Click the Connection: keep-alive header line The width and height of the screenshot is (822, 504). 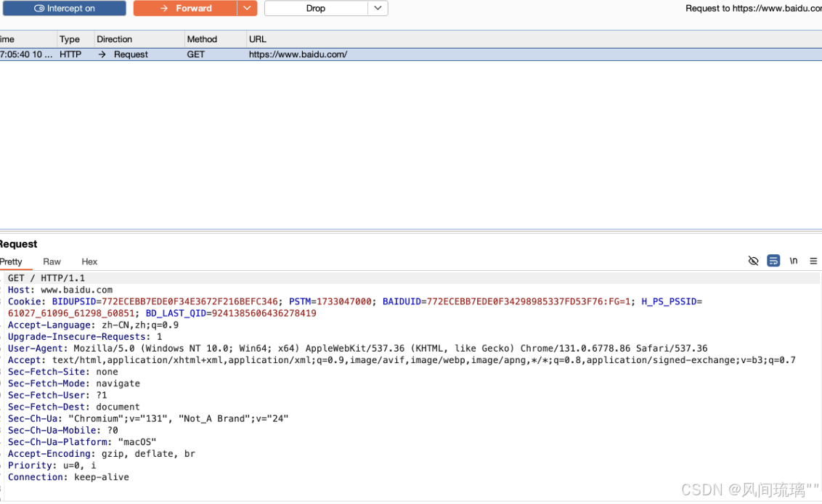pos(68,477)
